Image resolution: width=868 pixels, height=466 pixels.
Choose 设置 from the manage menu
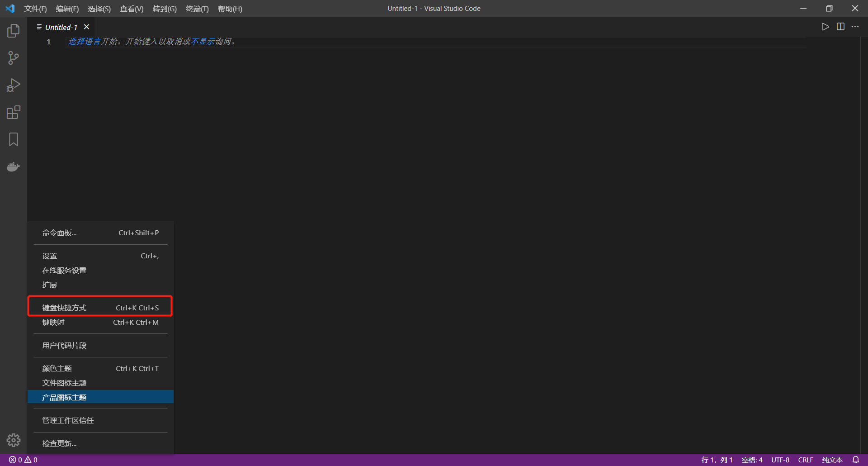(100, 256)
